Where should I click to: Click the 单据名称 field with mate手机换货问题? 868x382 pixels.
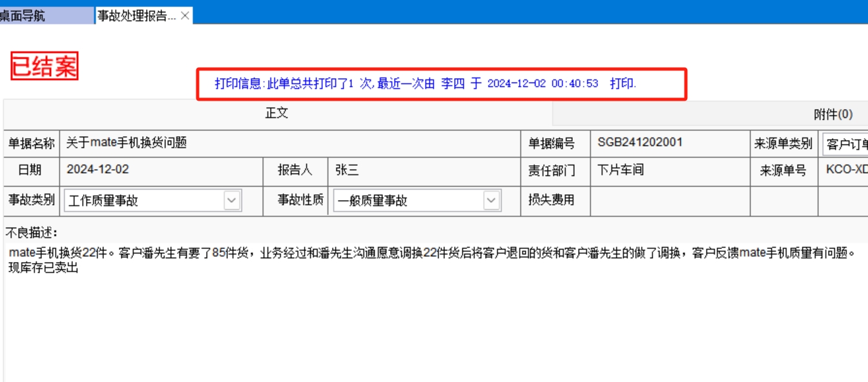click(291, 143)
